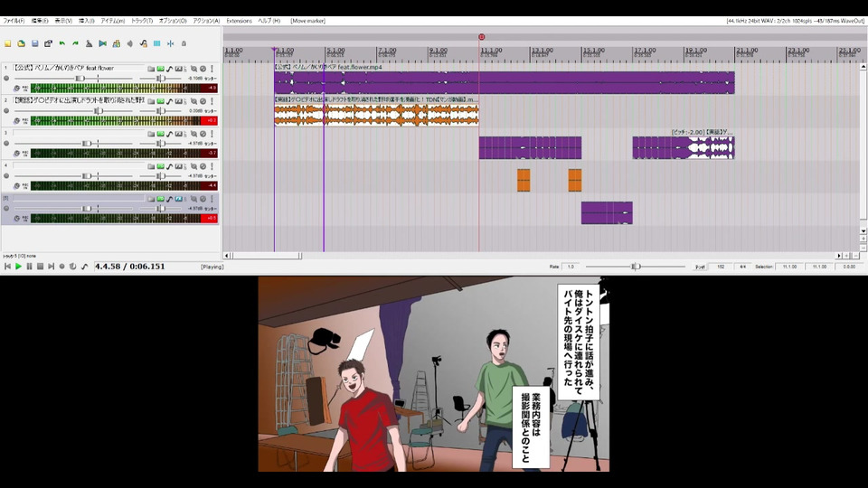Pause playback in the transport bar
The width and height of the screenshot is (868, 488).
point(29,266)
